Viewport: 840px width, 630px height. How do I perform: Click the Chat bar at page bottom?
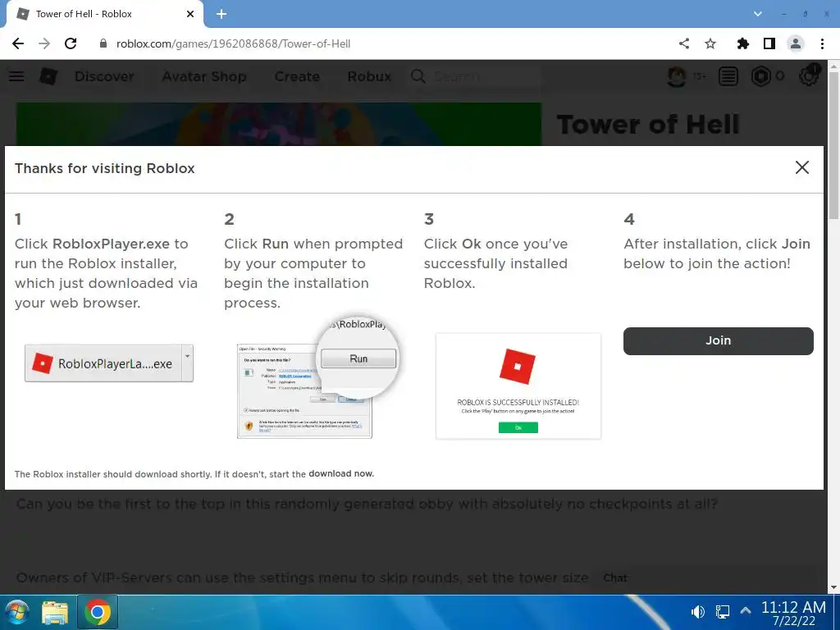click(710, 578)
